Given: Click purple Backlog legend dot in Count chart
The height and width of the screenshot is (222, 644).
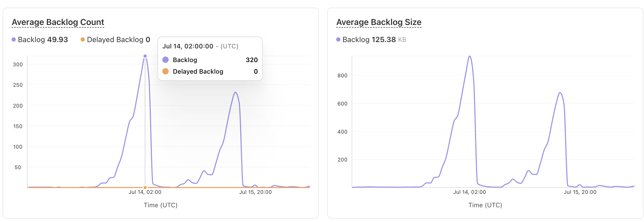Looking at the screenshot, I should pyautogui.click(x=14, y=39).
